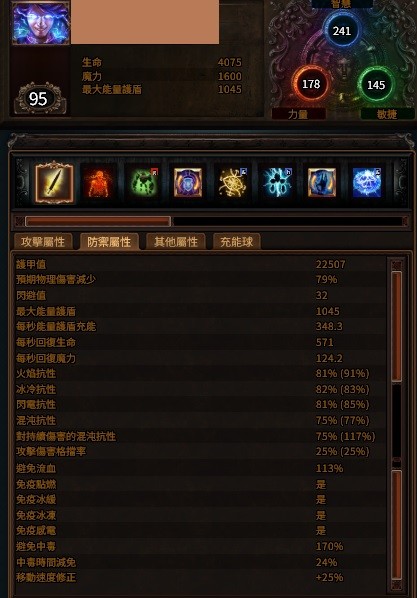Image resolution: width=417 pixels, height=598 pixels.
Task: Click the blue intelligence orb showing 241
Action: coord(342,31)
